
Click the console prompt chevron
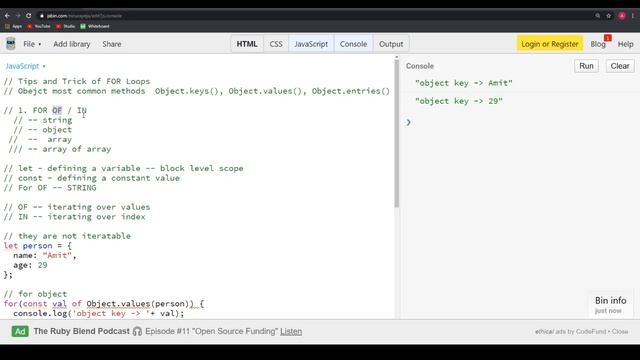pyautogui.click(x=409, y=122)
